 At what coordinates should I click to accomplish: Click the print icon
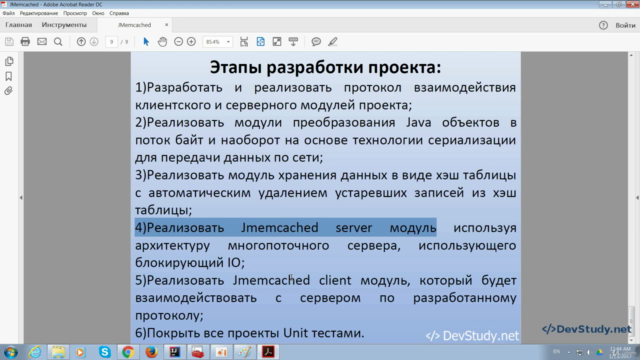point(25,42)
